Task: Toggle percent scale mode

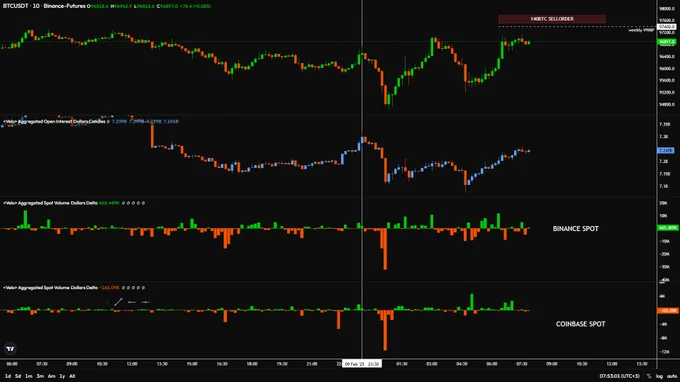Action: point(649,376)
